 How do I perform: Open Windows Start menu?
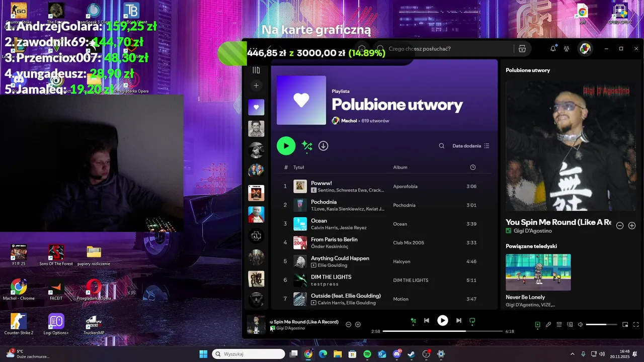point(203,354)
